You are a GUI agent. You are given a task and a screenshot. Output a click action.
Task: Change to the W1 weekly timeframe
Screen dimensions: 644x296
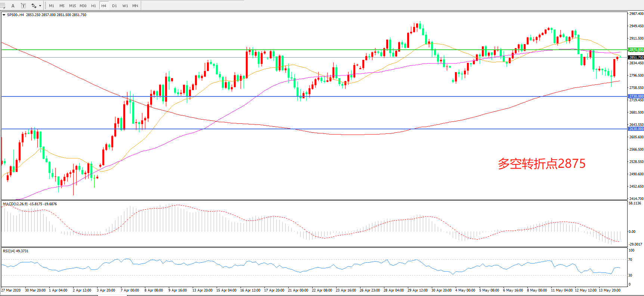(x=125, y=6)
